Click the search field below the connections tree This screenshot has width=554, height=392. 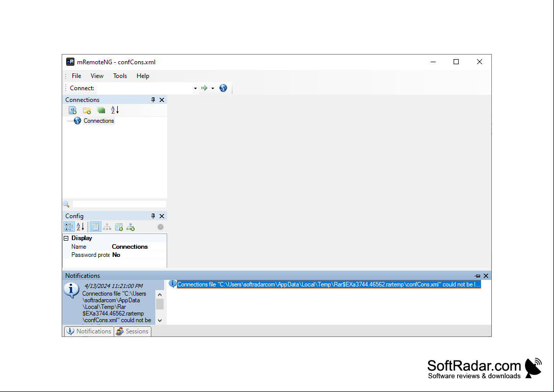click(x=119, y=204)
